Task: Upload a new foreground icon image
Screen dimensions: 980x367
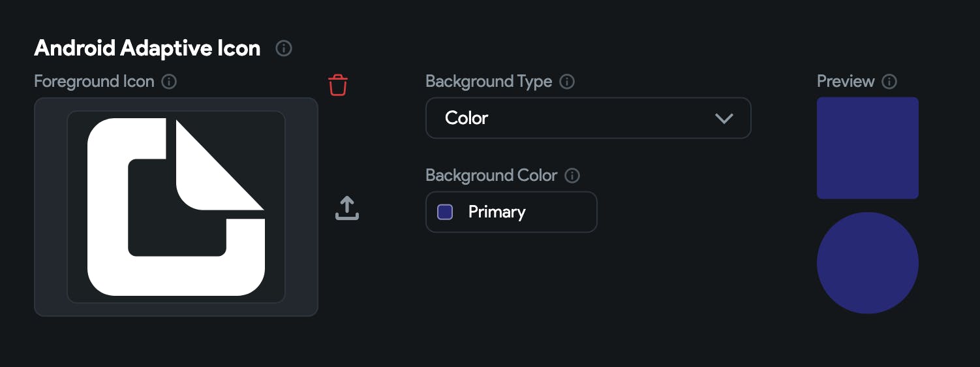Action: pos(347,208)
